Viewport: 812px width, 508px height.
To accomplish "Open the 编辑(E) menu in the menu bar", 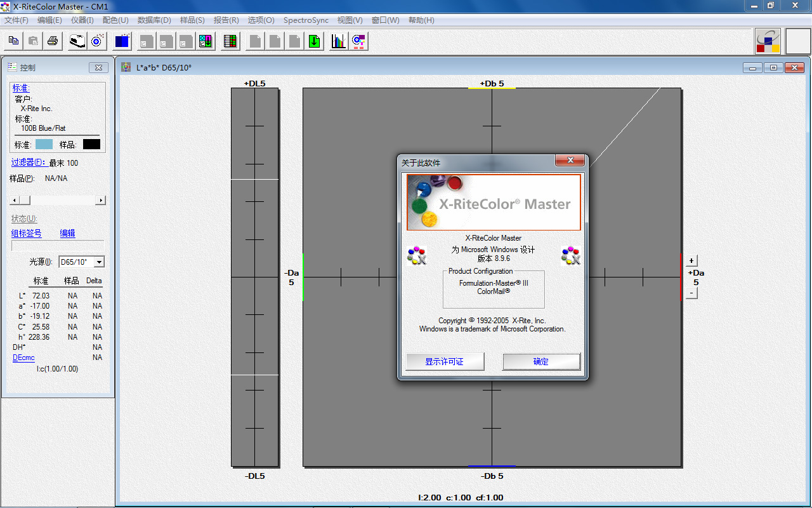I will [x=49, y=20].
